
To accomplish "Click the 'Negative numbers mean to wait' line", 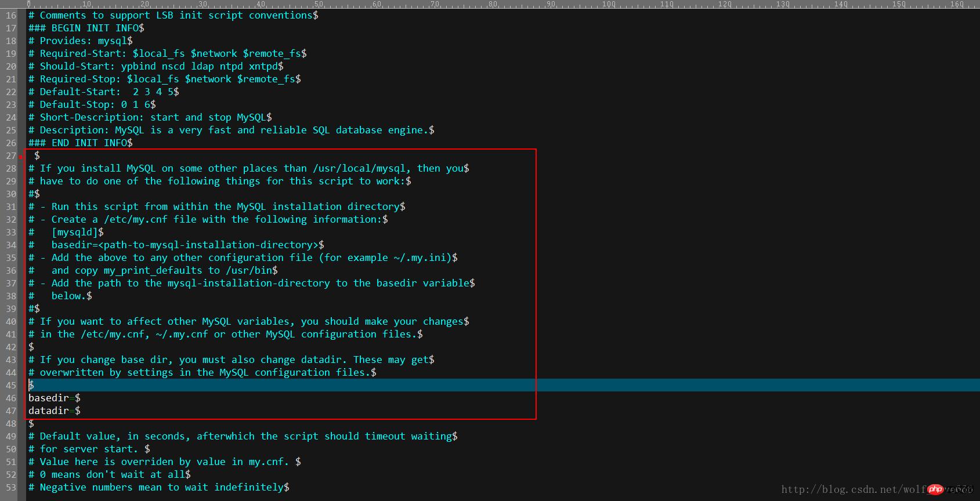I will pos(159,487).
